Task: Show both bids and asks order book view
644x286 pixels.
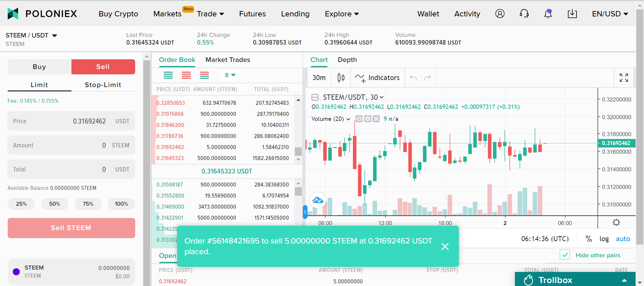Action: coord(168,75)
